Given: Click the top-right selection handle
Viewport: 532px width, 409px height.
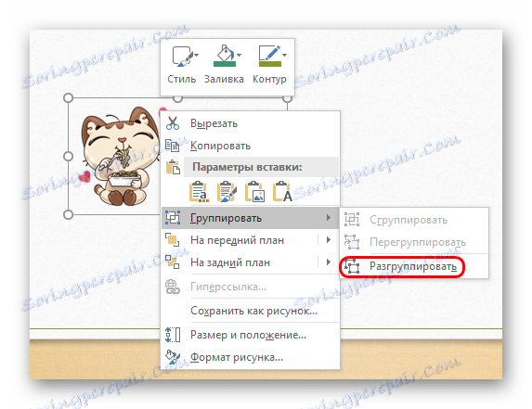Looking at the screenshot, I should (x=288, y=98).
